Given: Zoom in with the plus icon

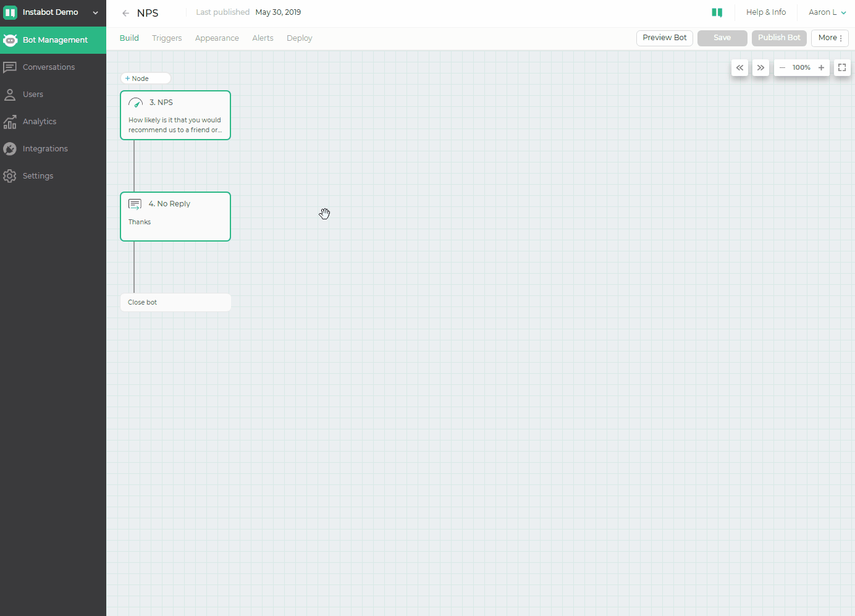Looking at the screenshot, I should (821, 68).
